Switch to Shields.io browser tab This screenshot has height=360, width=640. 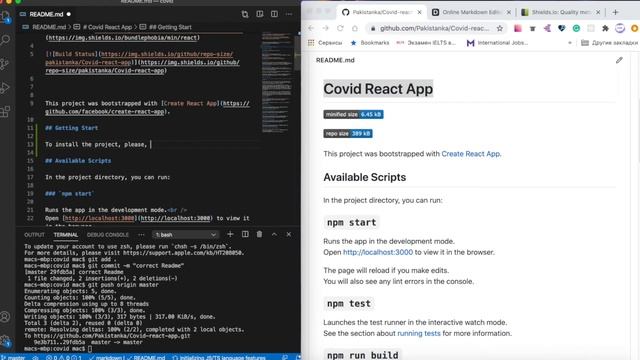(561, 12)
